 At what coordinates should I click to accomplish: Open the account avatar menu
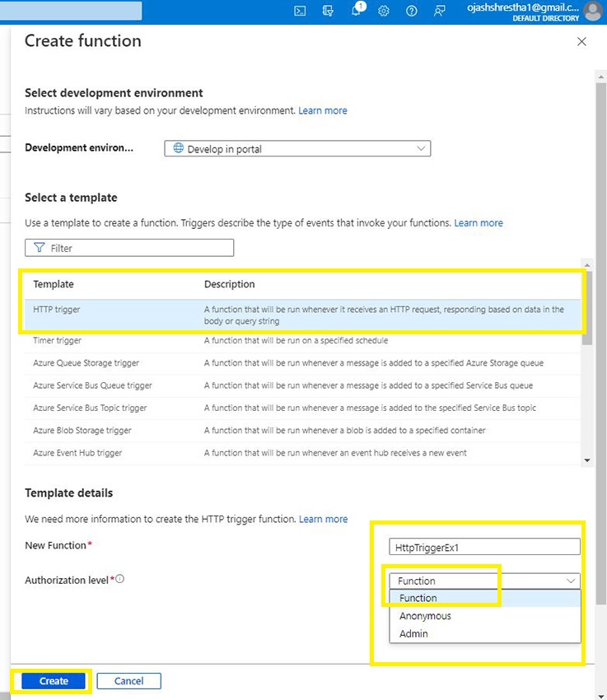(592, 12)
